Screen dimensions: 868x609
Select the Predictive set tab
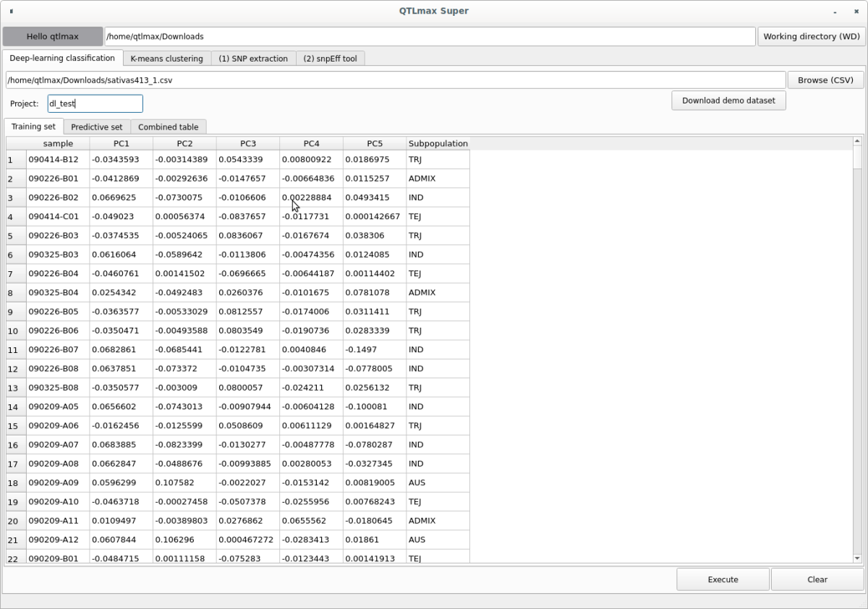[97, 127]
